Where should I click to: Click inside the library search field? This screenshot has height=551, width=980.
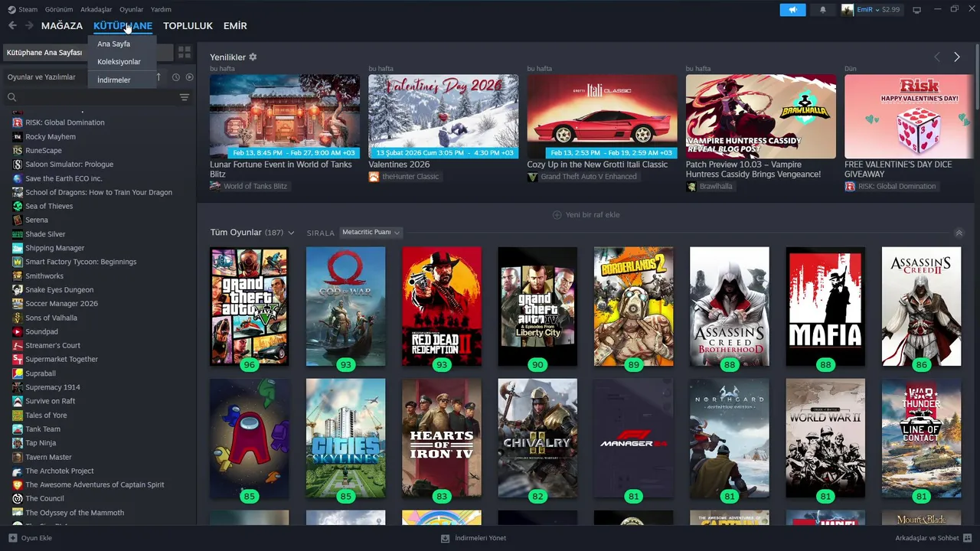(x=97, y=97)
